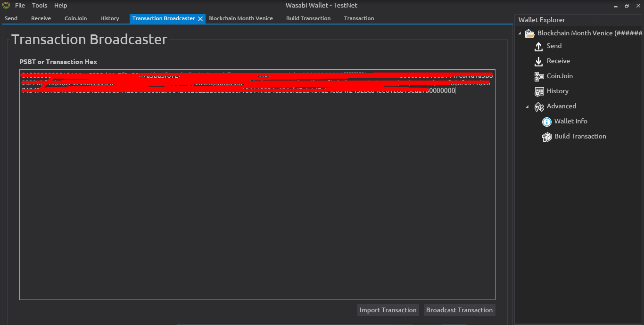The image size is (644, 325).
Task: Minimize the Wasabi Wallet window
Action: [616, 6]
